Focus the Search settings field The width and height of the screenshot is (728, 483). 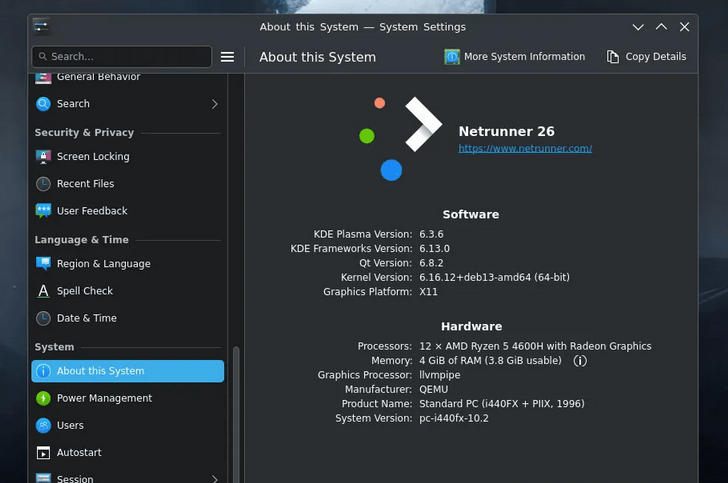pos(122,57)
